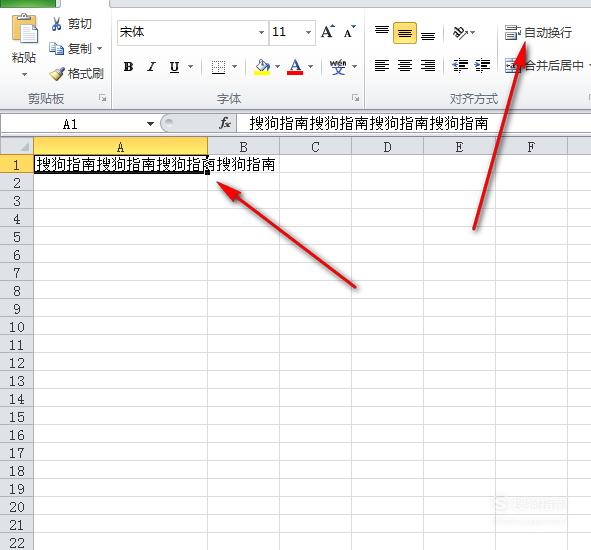The width and height of the screenshot is (591, 550).
Task: Select column F header
Action: 531,146
